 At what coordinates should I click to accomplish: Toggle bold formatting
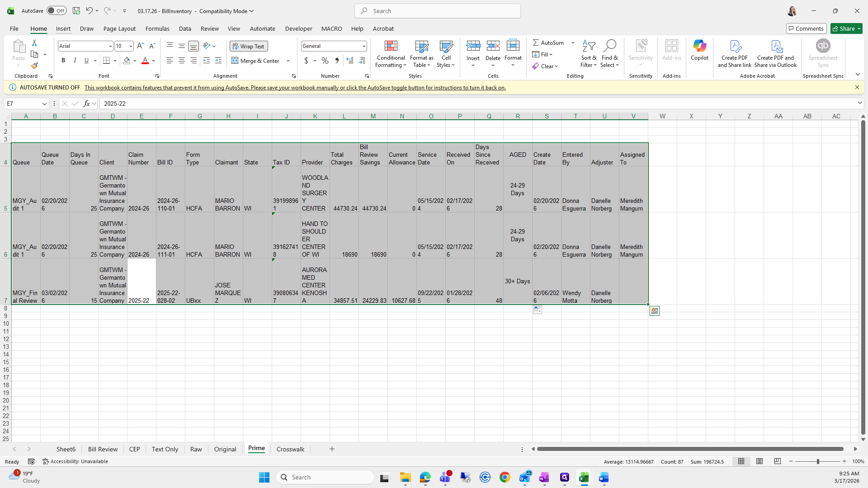pyautogui.click(x=63, y=61)
